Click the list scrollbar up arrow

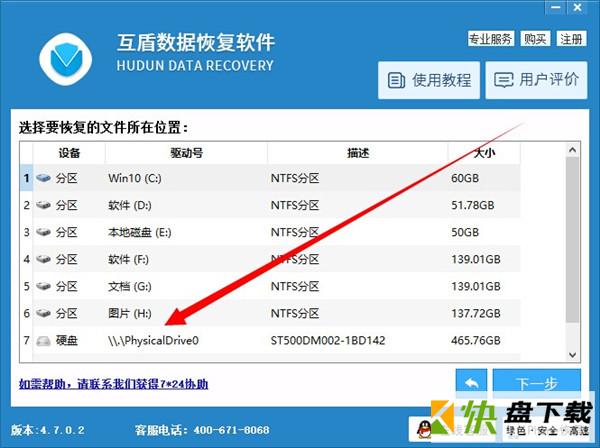(x=572, y=150)
